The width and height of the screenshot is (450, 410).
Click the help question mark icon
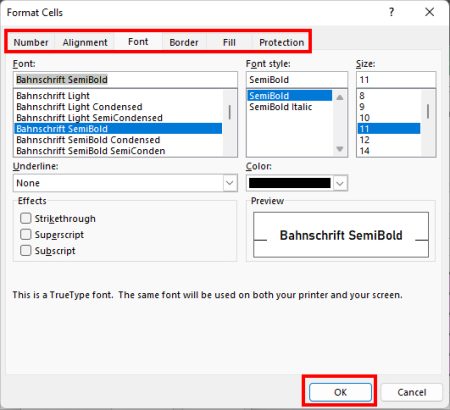[x=391, y=12]
